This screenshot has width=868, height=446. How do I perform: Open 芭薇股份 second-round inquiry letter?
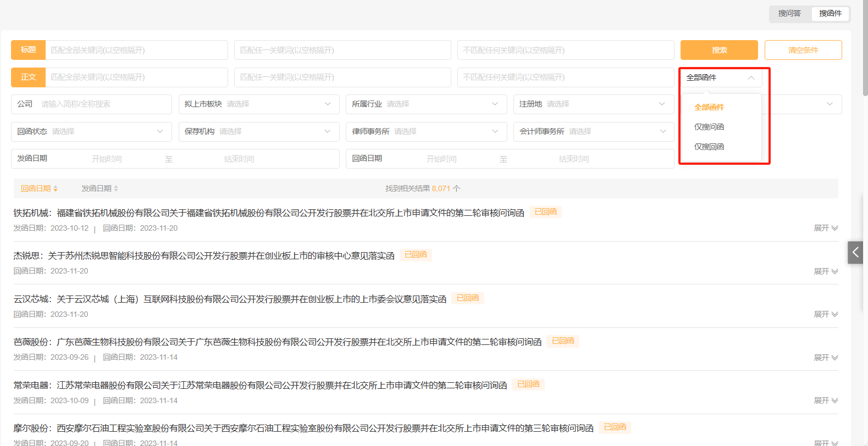pos(278,342)
